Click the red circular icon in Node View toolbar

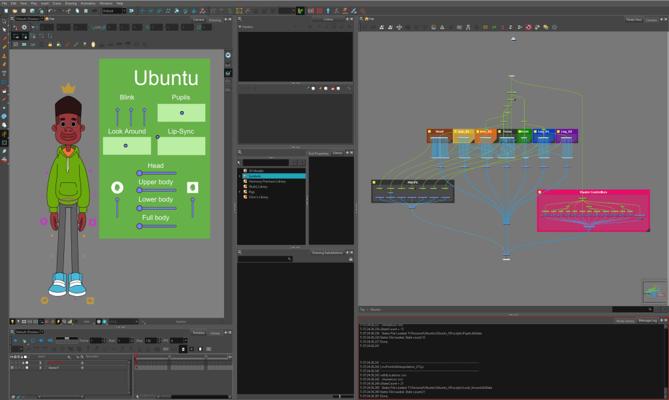(x=528, y=27)
